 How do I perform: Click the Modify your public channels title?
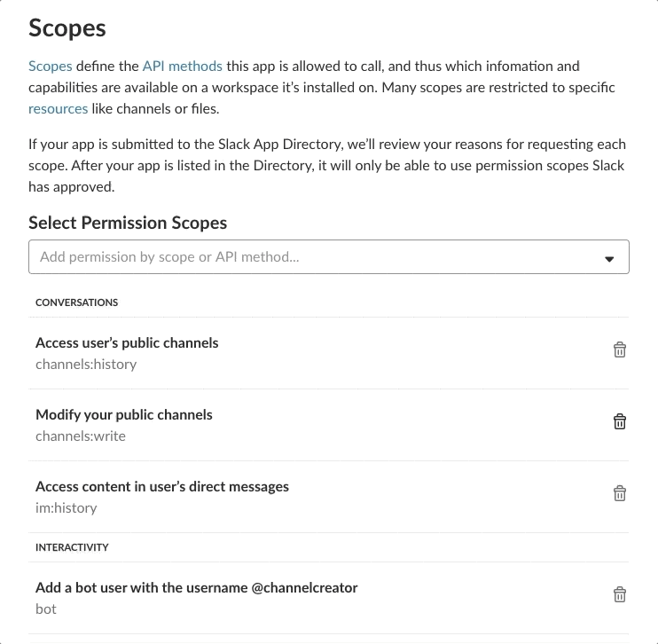coord(124,414)
